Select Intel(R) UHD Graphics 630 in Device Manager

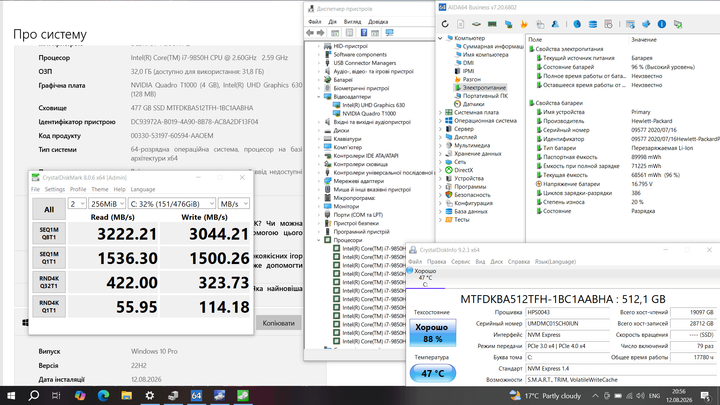pyautogui.click(x=373, y=105)
